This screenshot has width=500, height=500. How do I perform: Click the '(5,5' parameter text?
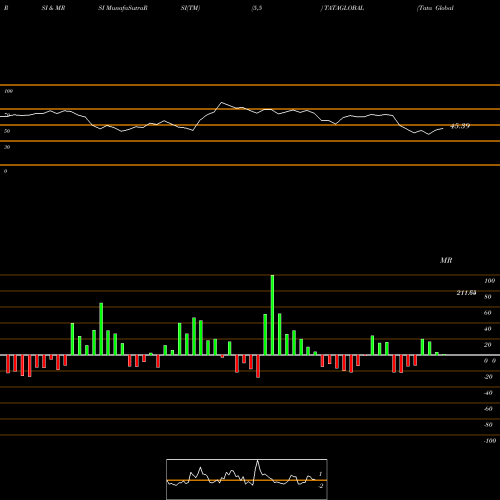pyautogui.click(x=257, y=8)
